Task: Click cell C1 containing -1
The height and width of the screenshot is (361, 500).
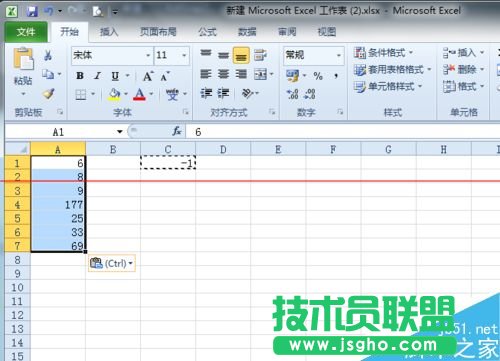Action: coord(168,163)
